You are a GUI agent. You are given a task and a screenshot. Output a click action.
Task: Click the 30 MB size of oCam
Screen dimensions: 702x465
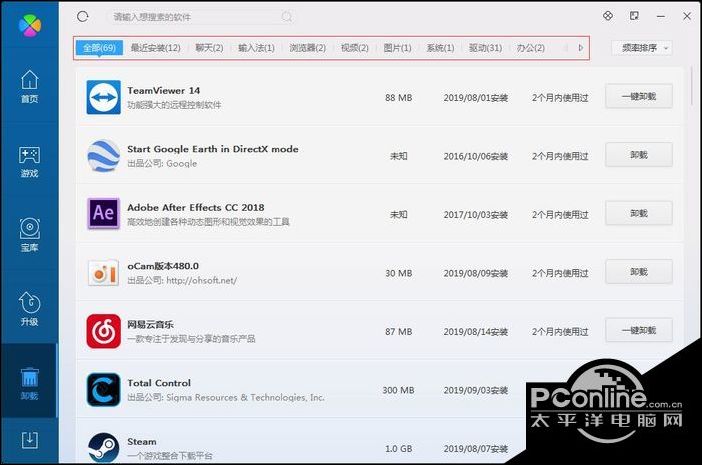398,273
